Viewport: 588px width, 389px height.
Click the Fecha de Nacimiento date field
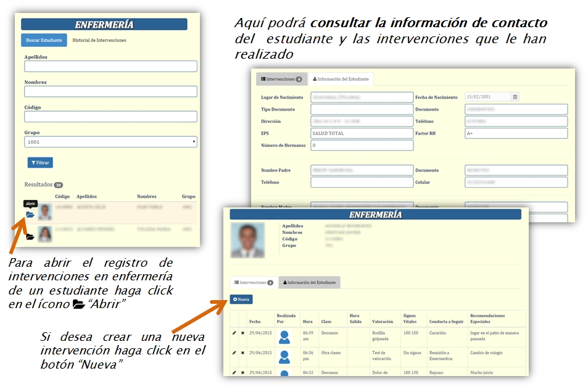pos(488,97)
